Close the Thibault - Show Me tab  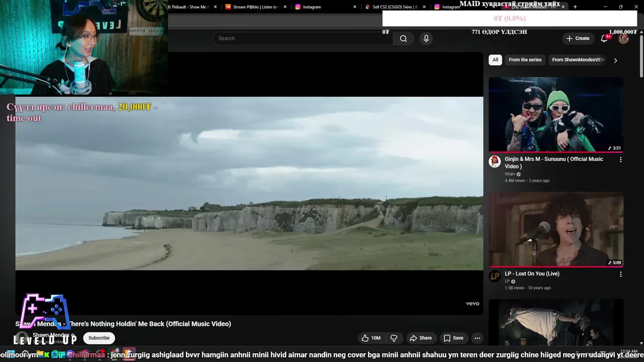pos(216,7)
